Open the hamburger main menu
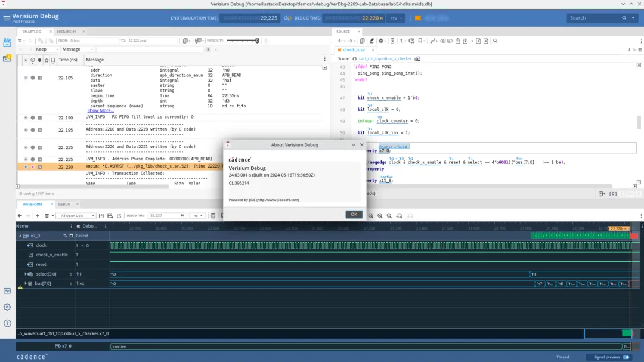This screenshot has width=644, height=362. 7,18
